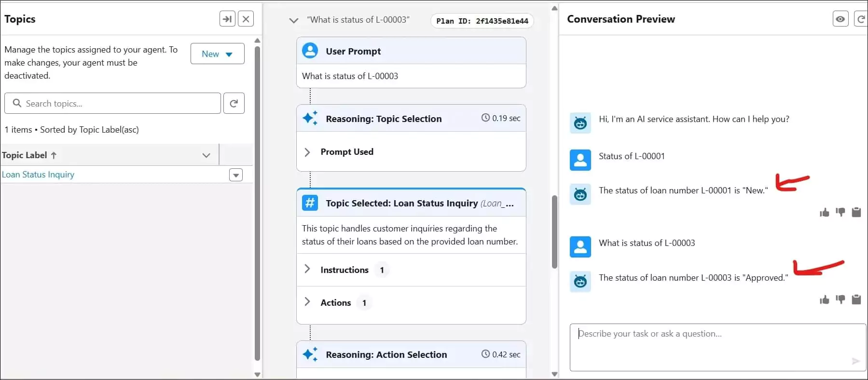The image size is (868, 380).
Task: Expand the Instructions section
Action: [307, 269]
